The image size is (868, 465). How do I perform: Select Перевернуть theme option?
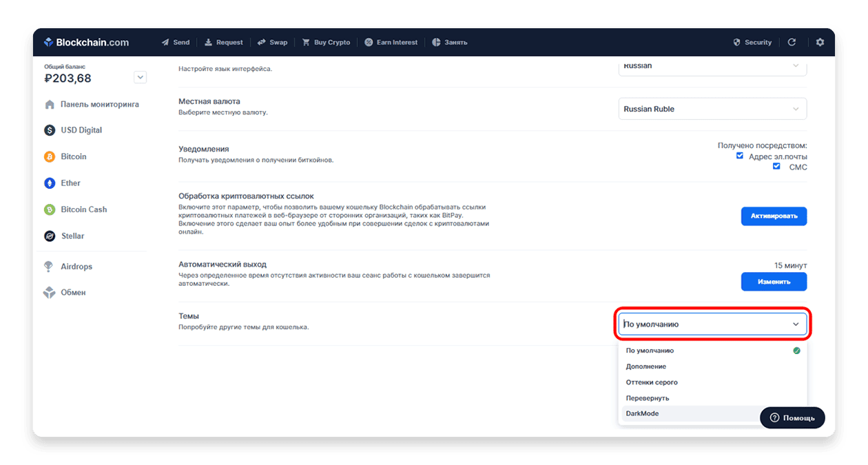[x=712, y=398]
